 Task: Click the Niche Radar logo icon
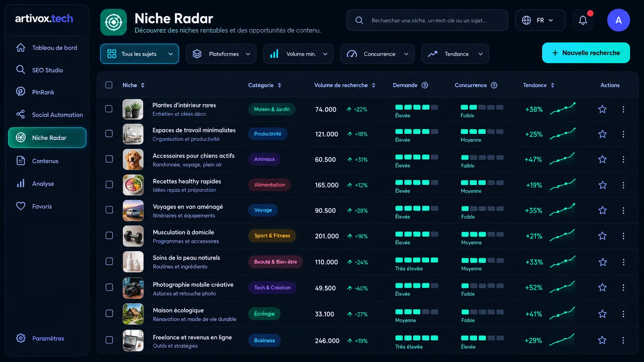tap(114, 22)
